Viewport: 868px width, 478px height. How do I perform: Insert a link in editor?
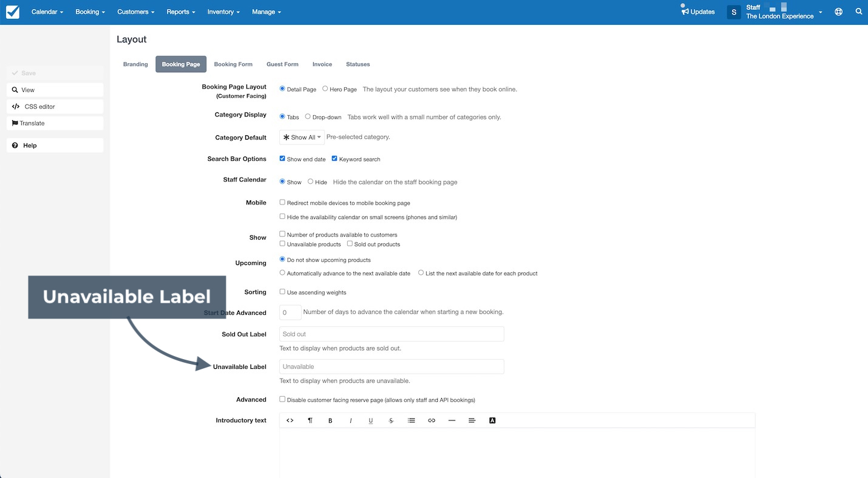click(x=432, y=420)
